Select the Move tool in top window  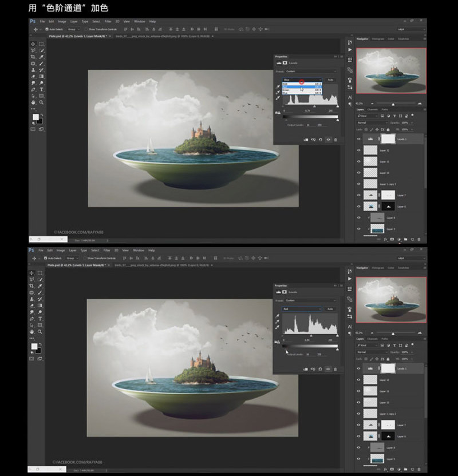tap(33, 44)
